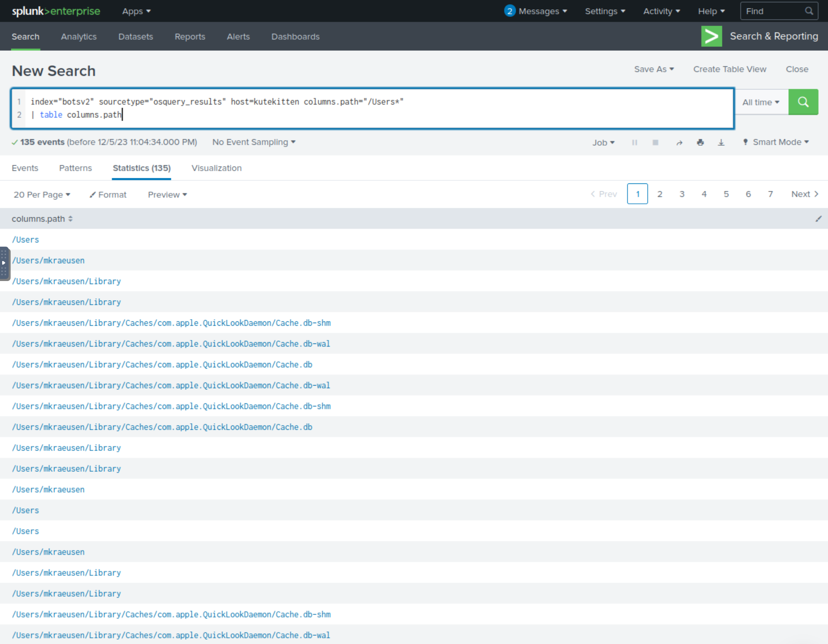Pause the search job

[635, 142]
